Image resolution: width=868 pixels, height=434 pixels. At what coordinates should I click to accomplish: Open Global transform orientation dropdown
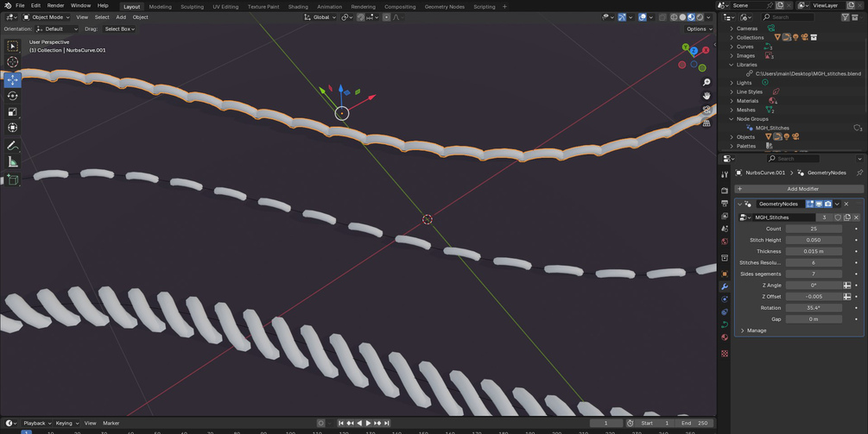pyautogui.click(x=320, y=17)
